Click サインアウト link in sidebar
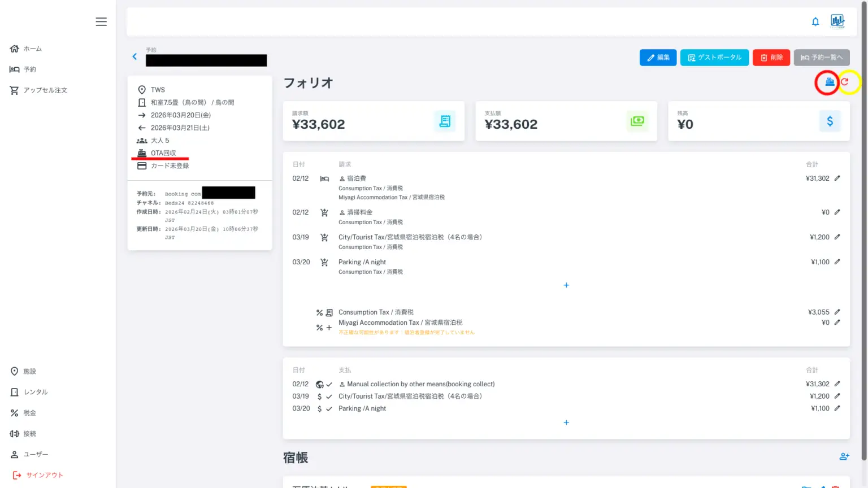The width and height of the screenshot is (868, 488). coord(38,475)
